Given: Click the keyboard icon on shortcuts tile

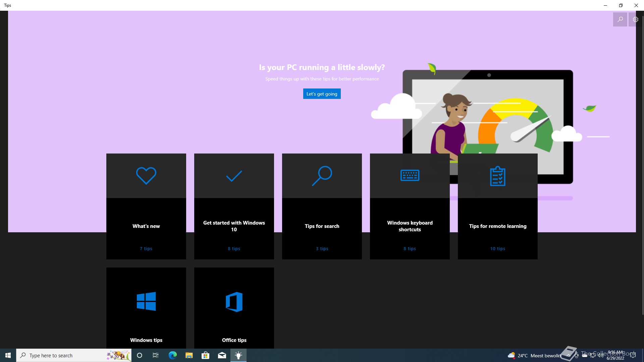Looking at the screenshot, I should tap(410, 175).
